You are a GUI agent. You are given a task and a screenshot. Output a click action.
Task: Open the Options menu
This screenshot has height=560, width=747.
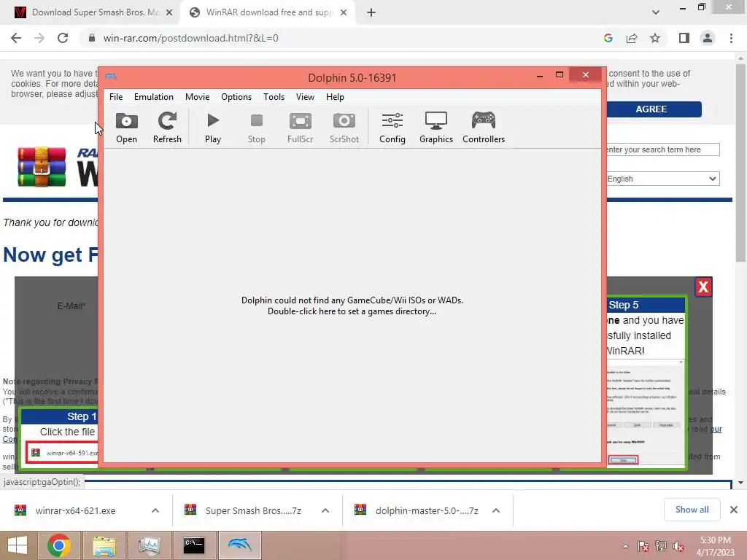click(x=236, y=97)
